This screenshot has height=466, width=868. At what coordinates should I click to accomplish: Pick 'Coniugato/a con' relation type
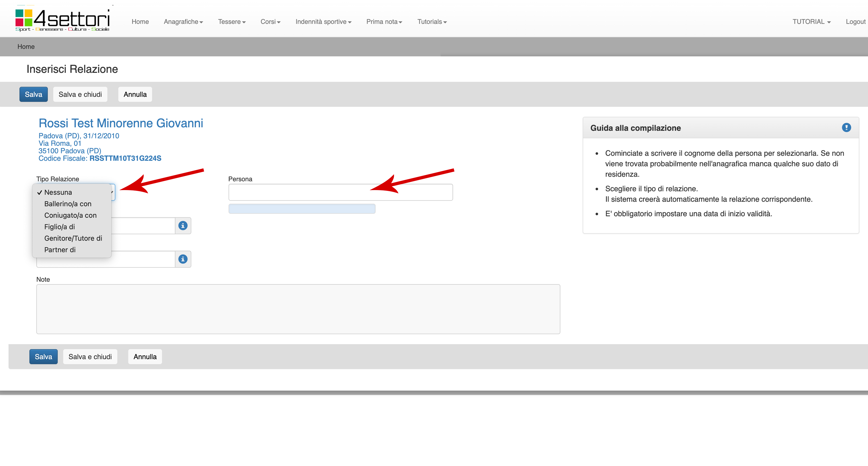[x=70, y=215]
